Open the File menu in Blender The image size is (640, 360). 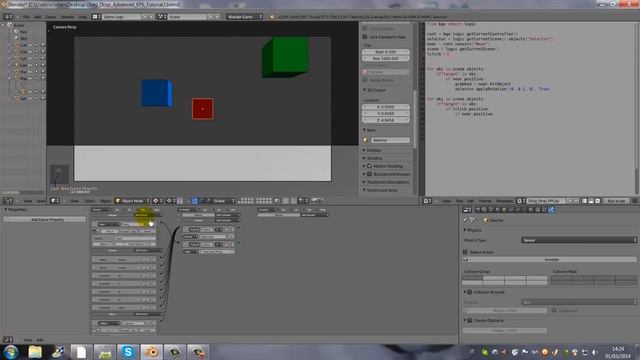point(26,17)
